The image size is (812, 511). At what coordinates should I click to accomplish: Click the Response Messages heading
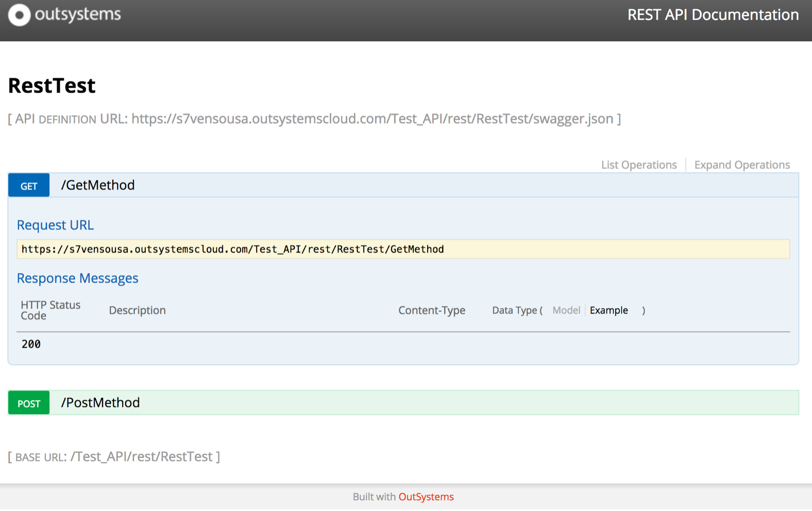77,278
